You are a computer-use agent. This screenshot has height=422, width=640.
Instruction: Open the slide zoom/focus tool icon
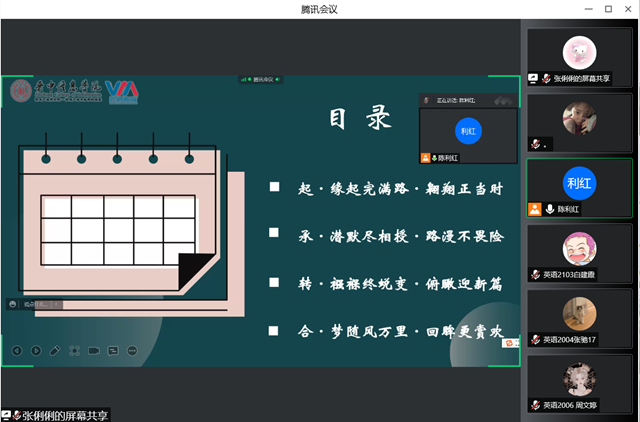(74, 351)
